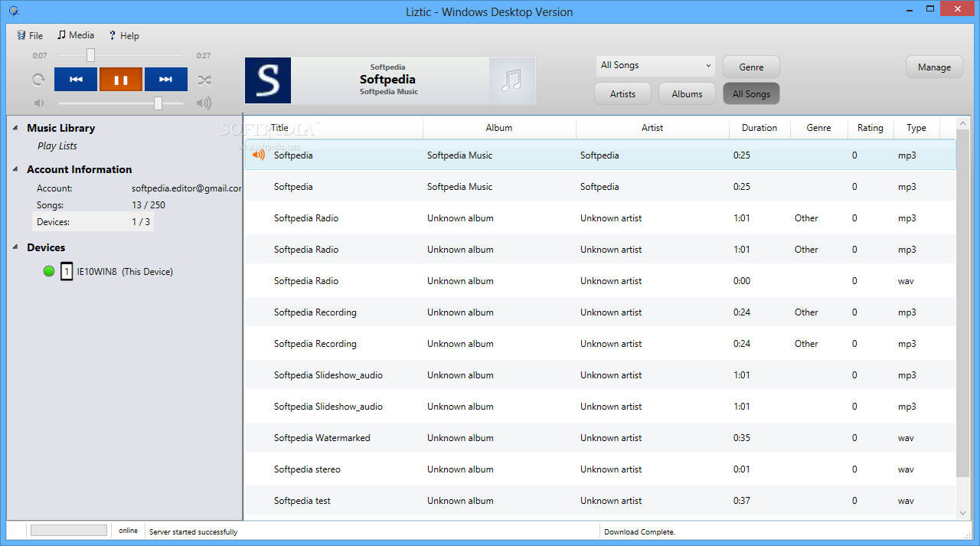The width and height of the screenshot is (980, 546).
Task: Sort by the Duration column header
Action: point(759,128)
